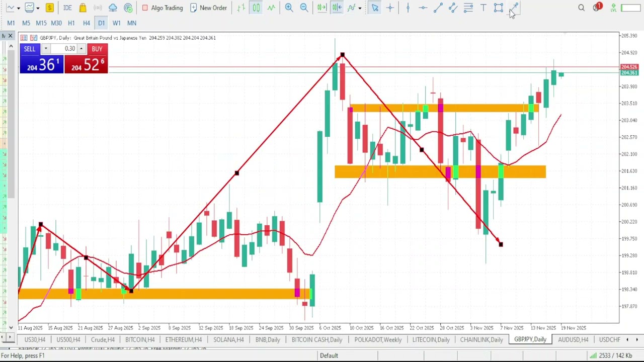Select H1 timeframe
Image resolution: width=644 pixels, height=362 pixels.
tap(71, 23)
